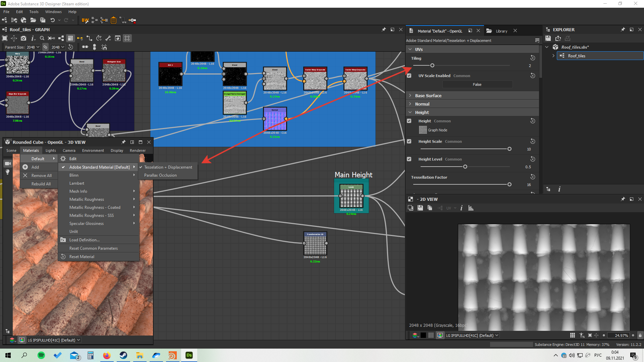Toggle the Height Scale checkbox
The image size is (644, 362).
(409, 141)
